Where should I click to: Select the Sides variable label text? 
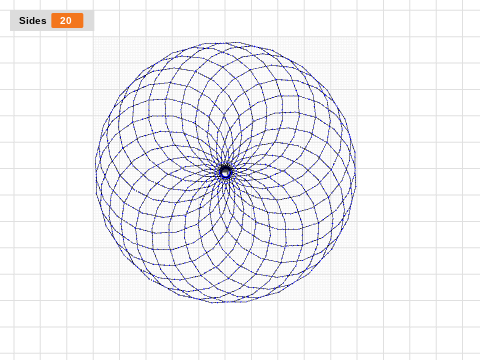pos(33,21)
